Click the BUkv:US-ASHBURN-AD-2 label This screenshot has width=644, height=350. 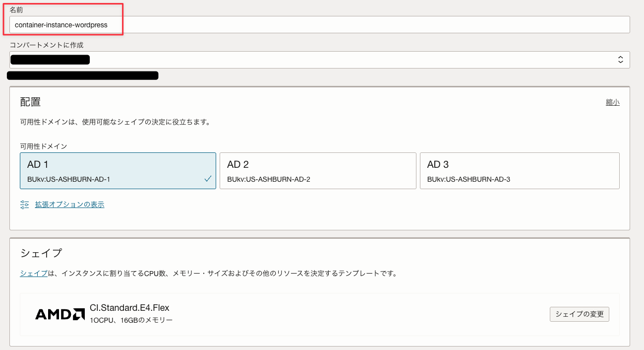click(x=268, y=179)
